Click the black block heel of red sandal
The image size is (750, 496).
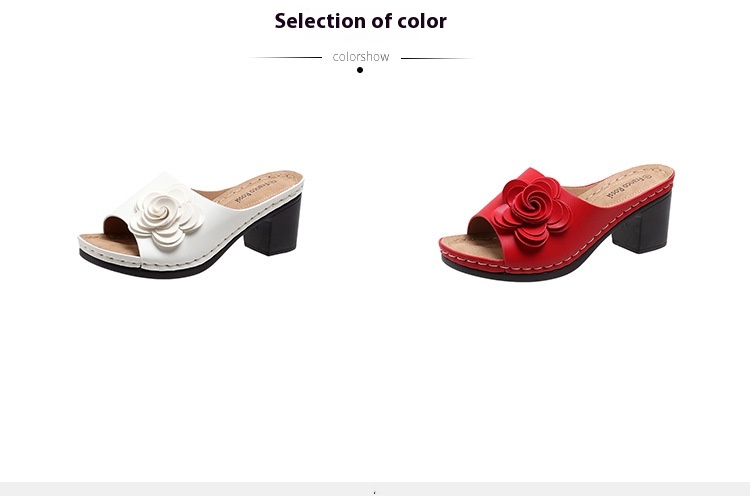click(x=642, y=222)
